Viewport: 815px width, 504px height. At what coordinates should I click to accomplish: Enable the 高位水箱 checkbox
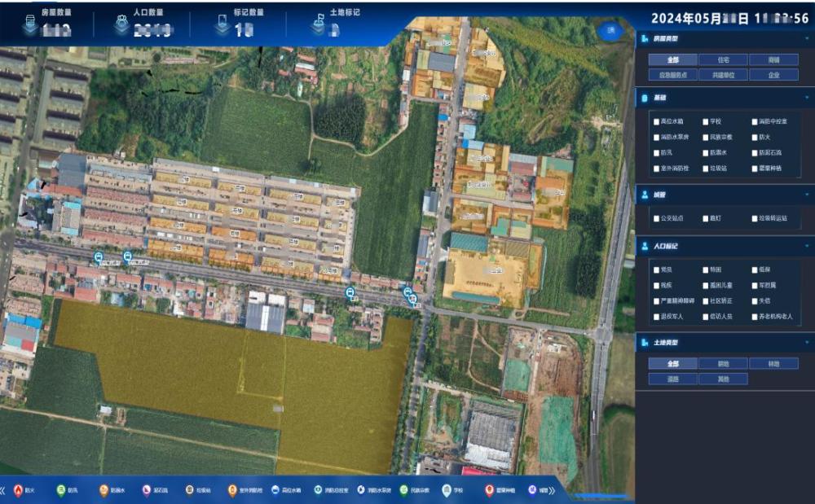tap(657, 121)
